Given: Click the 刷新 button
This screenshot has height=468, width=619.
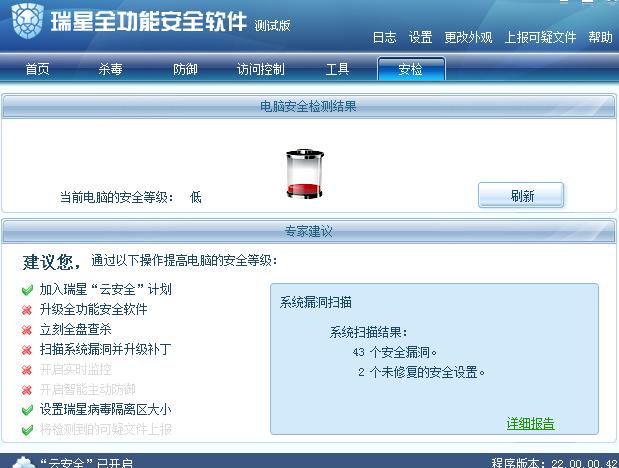Looking at the screenshot, I should (x=521, y=195).
